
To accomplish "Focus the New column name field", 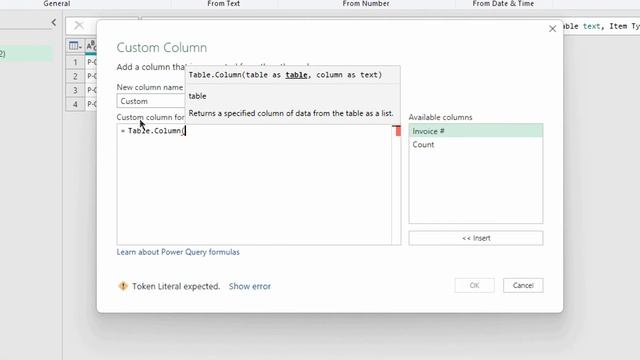I will pyautogui.click(x=151, y=101).
